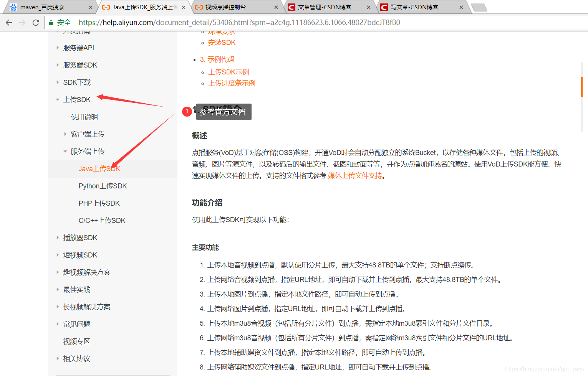The image size is (588, 376).
Task: Close the 文章管理-CSDN博客 tab
Action: (369, 7)
